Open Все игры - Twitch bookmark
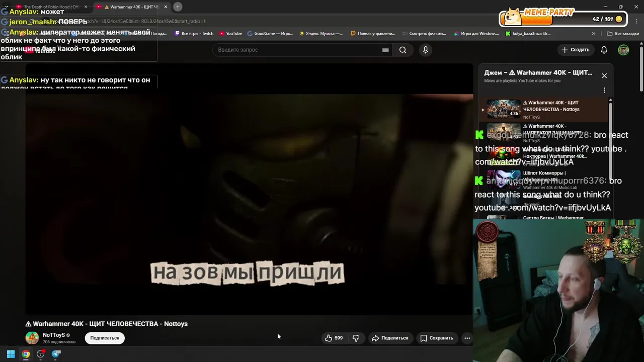 (194, 34)
